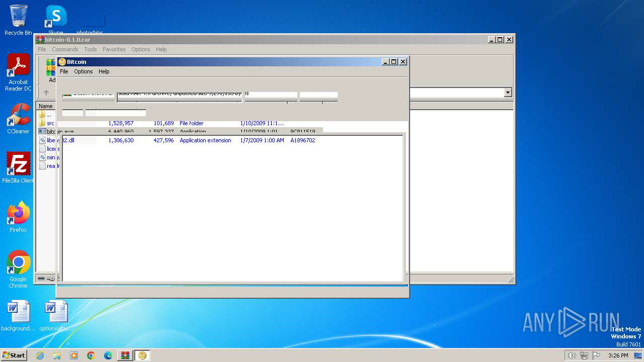The width and height of the screenshot is (644, 362).
Task: Open the Skype desktop shortcut
Action: pos(56,20)
